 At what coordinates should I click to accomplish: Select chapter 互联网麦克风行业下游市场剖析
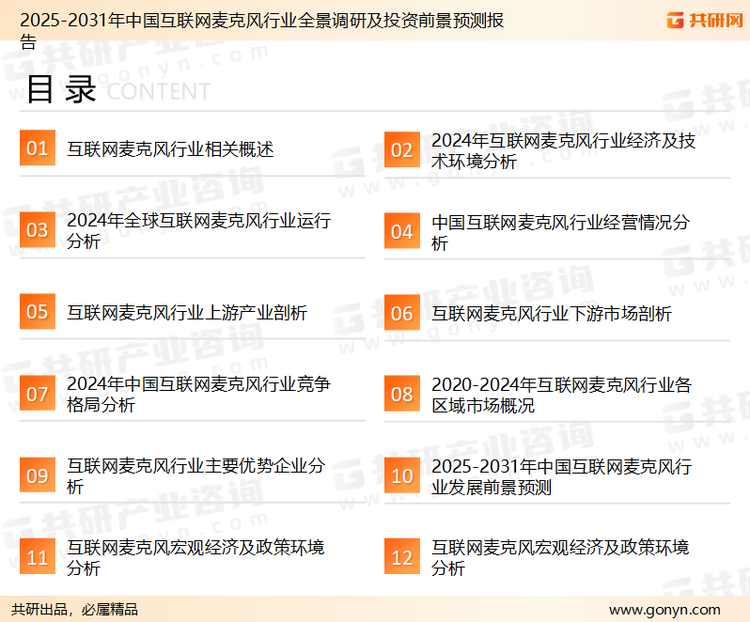[x=551, y=314]
